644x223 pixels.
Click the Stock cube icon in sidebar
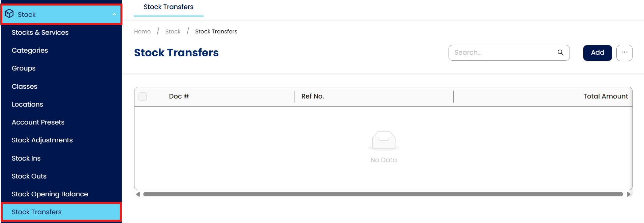9,14
